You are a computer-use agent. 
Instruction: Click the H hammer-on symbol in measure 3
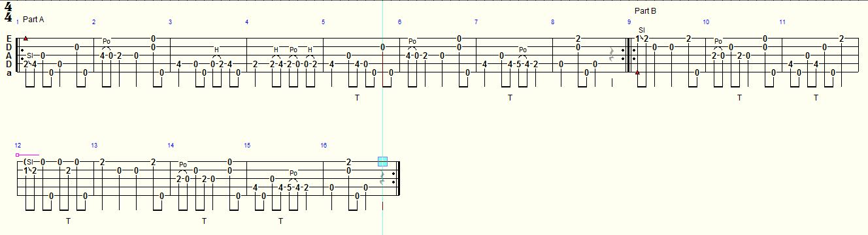pos(216,50)
